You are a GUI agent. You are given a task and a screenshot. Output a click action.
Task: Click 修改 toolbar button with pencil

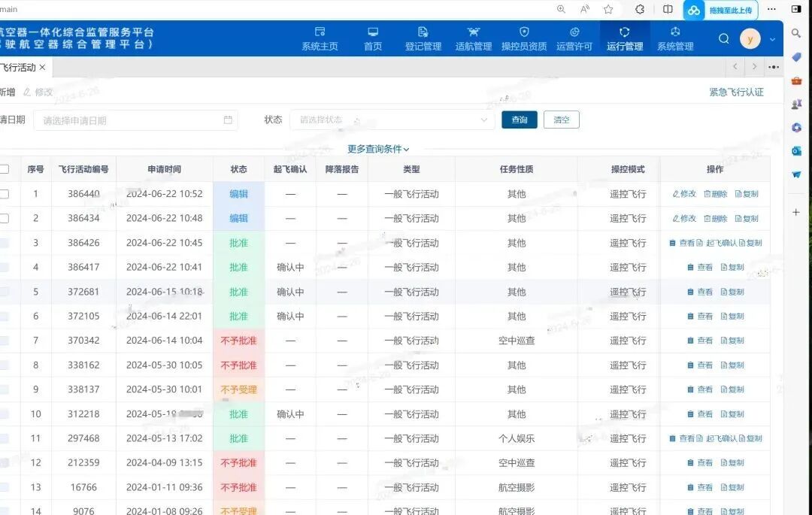(x=38, y=92)
